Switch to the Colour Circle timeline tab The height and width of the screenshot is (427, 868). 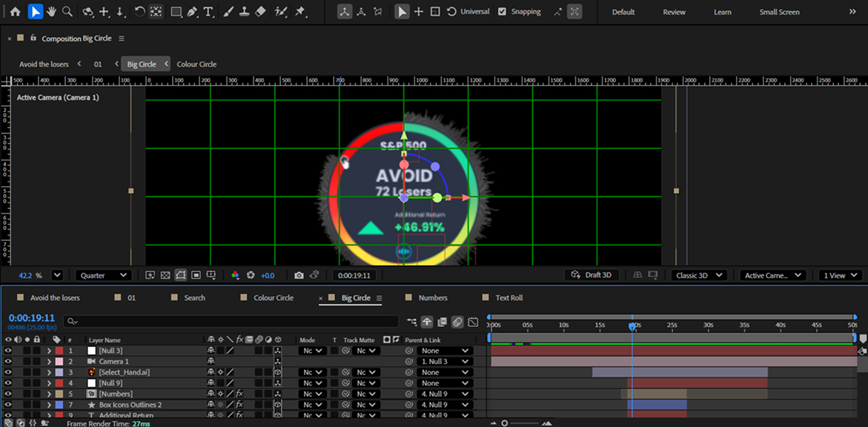(274, 298)
